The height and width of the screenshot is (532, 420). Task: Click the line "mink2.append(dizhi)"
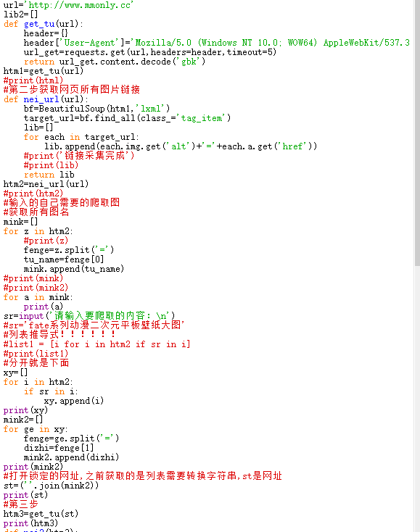tap(71, 457)
